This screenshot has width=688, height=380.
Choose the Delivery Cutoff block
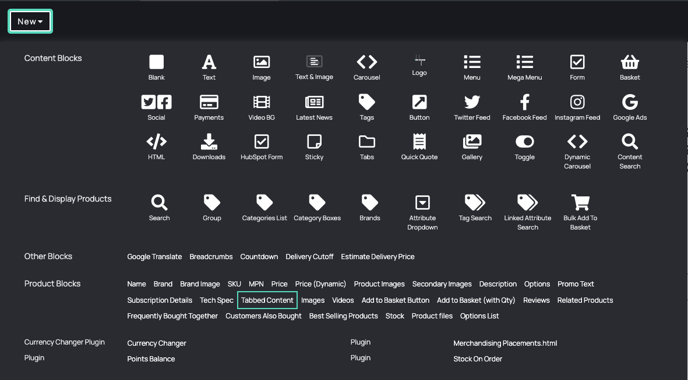(x=309, y=257)
